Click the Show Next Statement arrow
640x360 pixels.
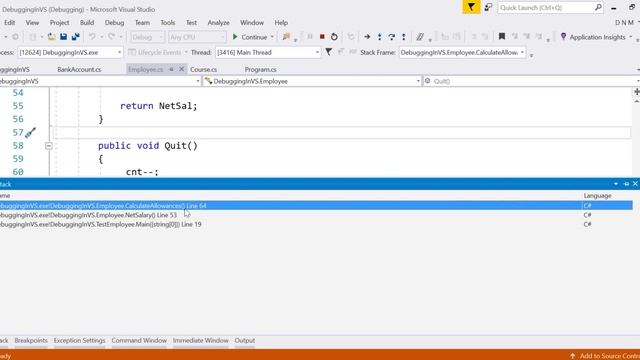tap(367, 37)
